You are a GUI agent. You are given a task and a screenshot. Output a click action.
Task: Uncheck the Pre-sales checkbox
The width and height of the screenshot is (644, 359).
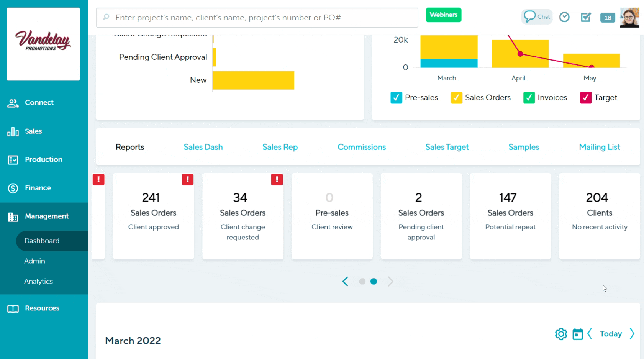396,98
